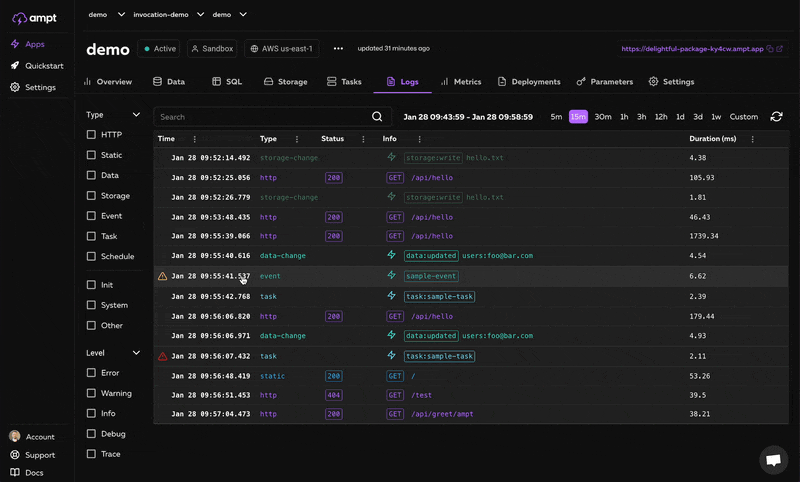Click the Time column menu icon
This screenshot has width=800, height=482.
pyautogui.click(x=194, y=139)
